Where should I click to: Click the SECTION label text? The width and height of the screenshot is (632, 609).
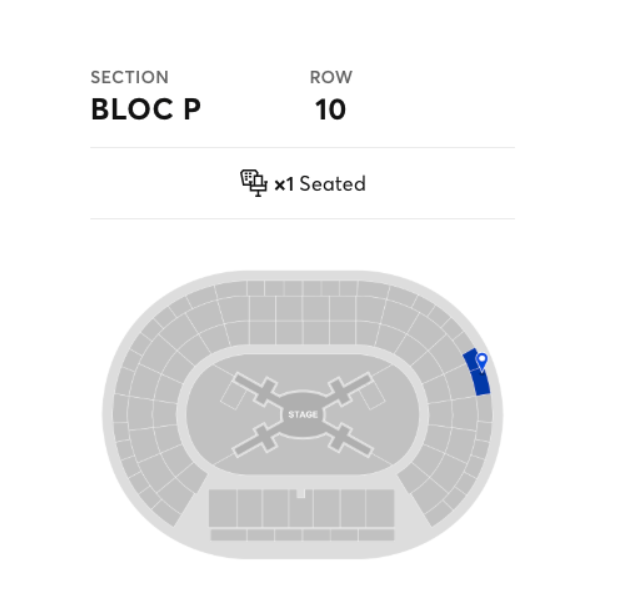[x=129, y=77]
